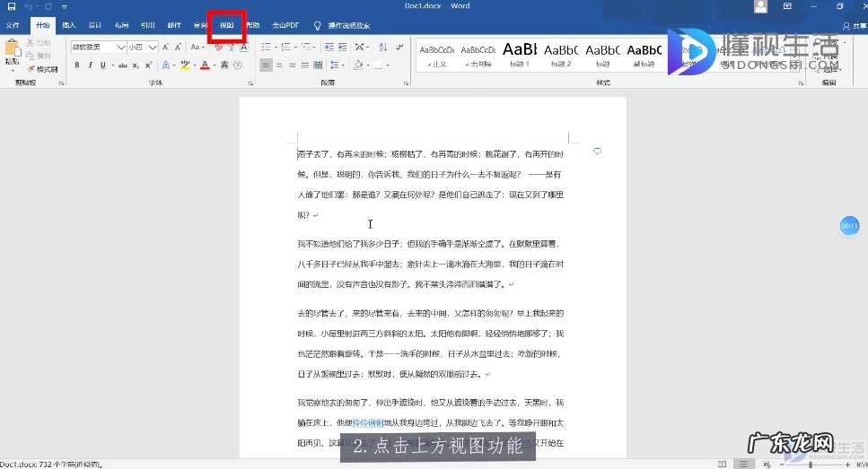Click the Ribbon Display Options icon
This screenshot has height=469, width=868.
787,6
